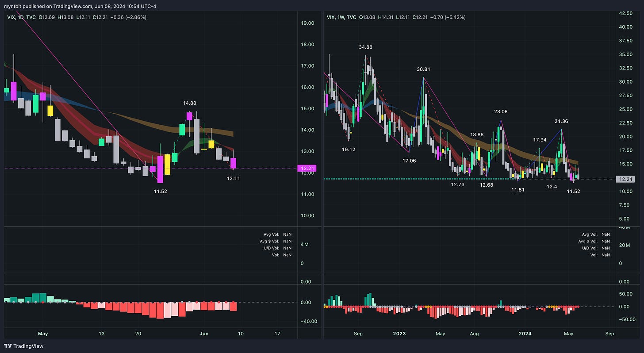The width and height of the screenshot is (644, 353).
Task: Click 50.00 on the weekly oscillator axis
Action: tap(626, 294)
